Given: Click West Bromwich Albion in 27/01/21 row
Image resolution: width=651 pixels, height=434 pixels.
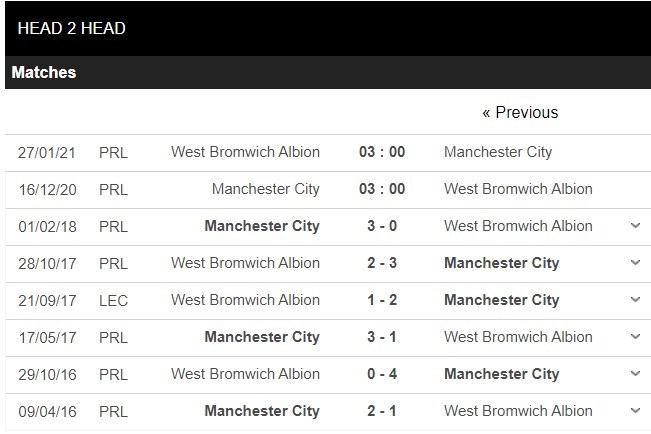Looking at the screenshot, I should point(246,152).
